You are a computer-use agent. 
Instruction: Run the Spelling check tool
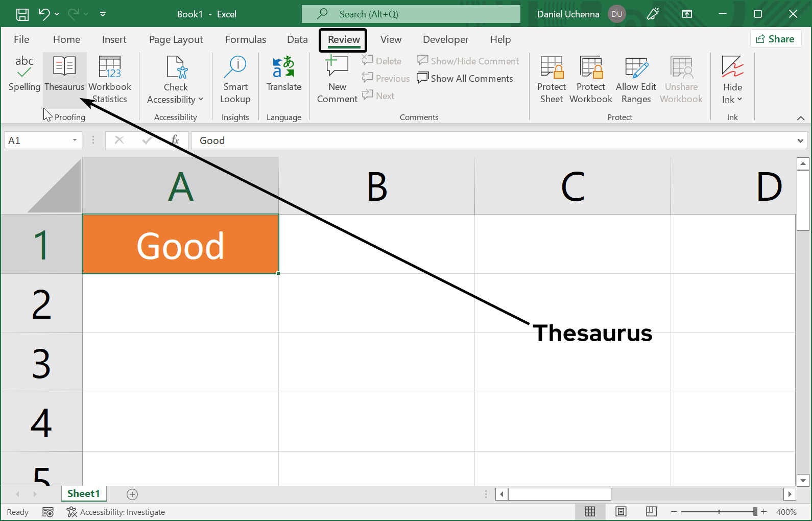[x=24, y=74]
